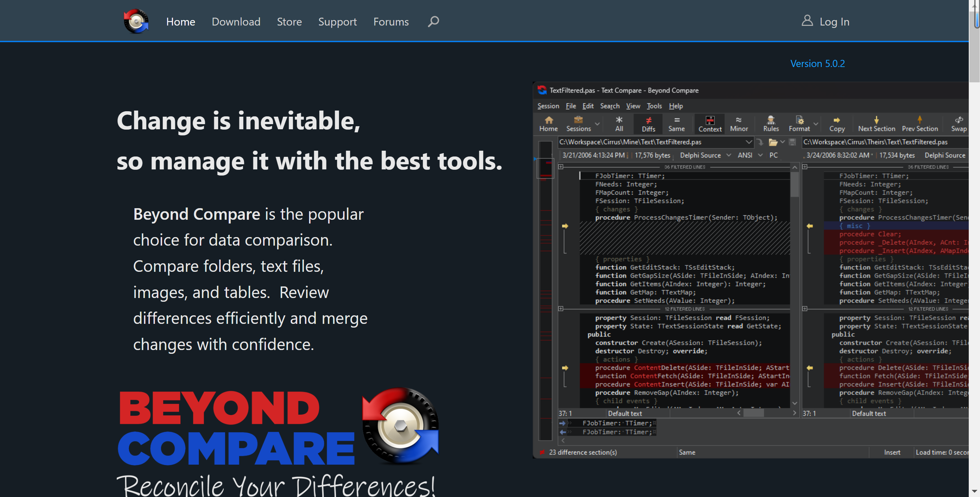Screen dimensions: 980x497
Task: Click the reload arrow next to left path
Action: pos(760,142)
